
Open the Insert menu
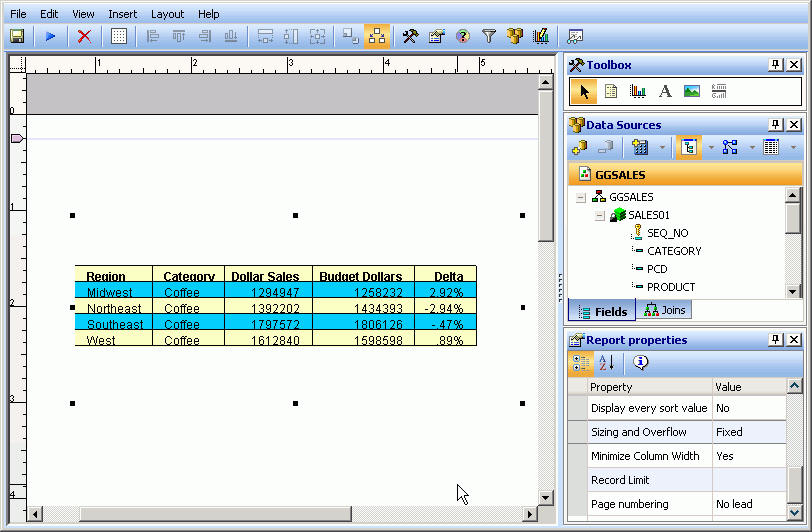pyautogui.click(x=123, y=14)
